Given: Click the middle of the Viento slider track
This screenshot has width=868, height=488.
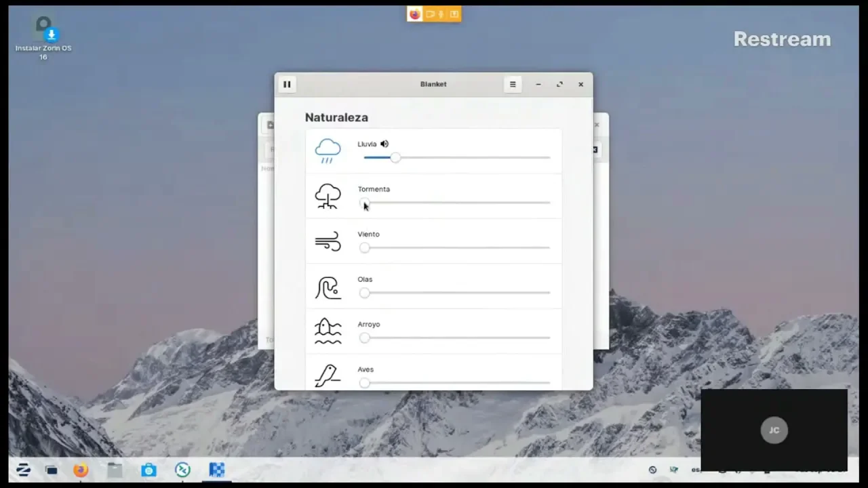Looking at the screenshot, I should tap(457, 248).
